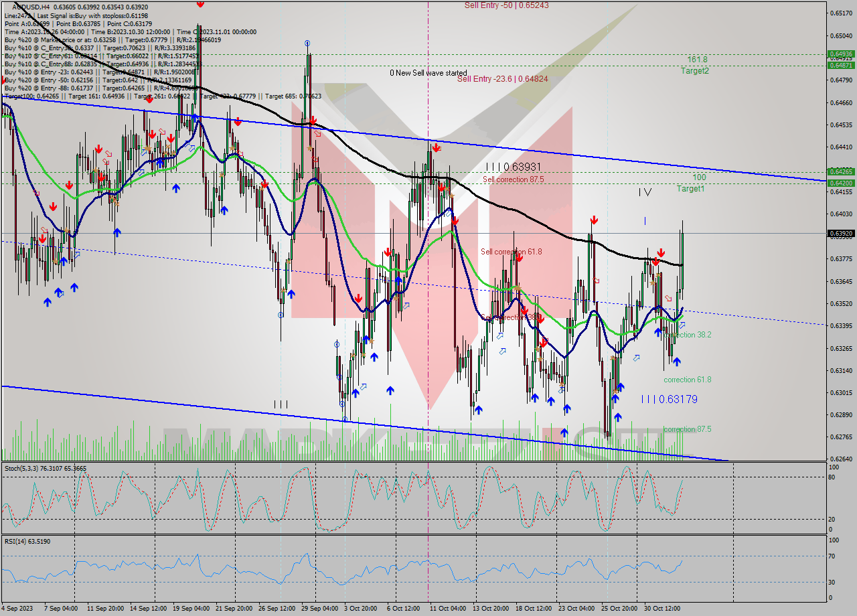Click the green 100 level label
Image resolution: width=857 pixels, height=616 pixels.
(x=699, y=177)
